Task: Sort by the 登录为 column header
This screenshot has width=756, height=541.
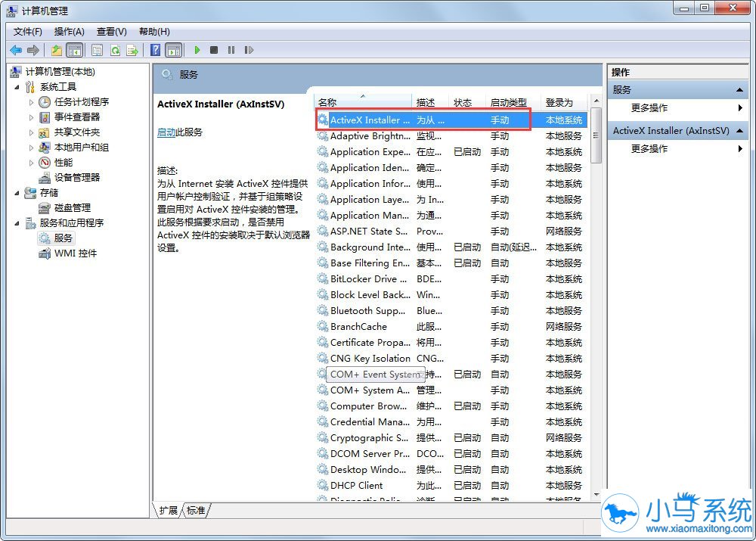Action: tap(565, 102)
